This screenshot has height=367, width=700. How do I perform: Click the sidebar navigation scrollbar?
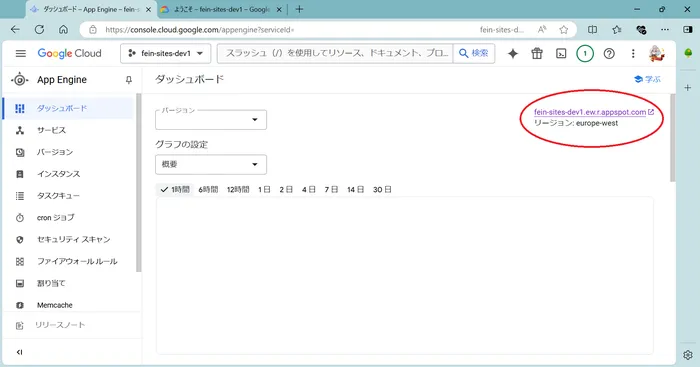click(x=139, y=183)
